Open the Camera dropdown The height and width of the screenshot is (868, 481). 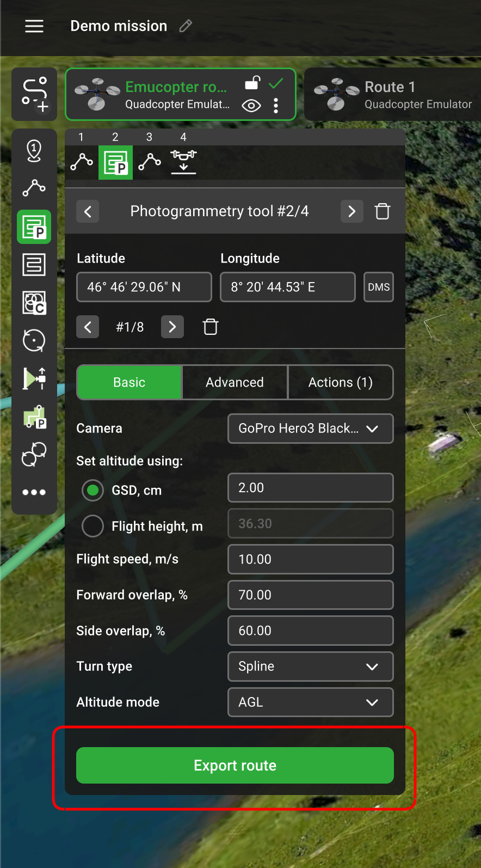click(310, 429)
